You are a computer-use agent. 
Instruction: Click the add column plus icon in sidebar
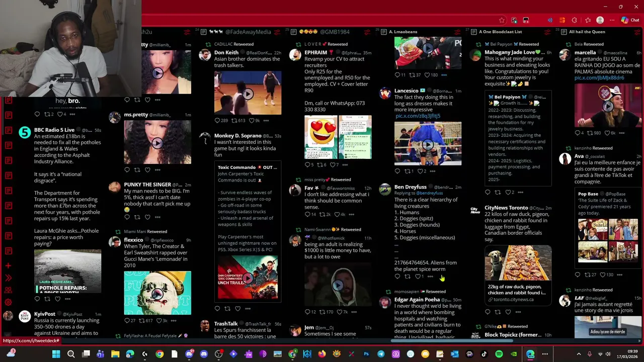[8, 265]
